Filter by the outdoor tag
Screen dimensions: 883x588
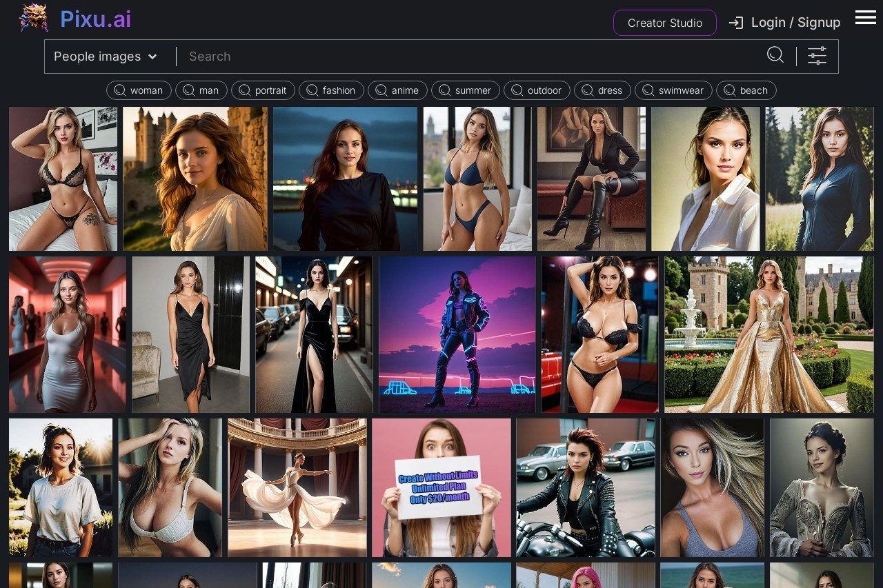click(537, 90)
